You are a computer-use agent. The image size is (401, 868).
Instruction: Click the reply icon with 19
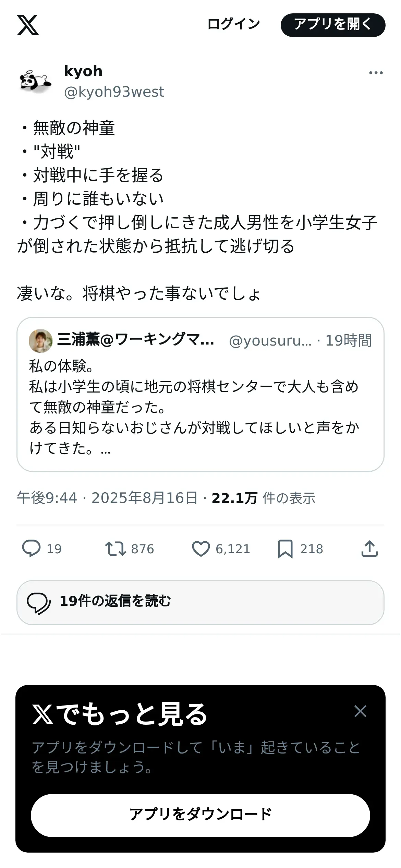(x=32, y=548)
